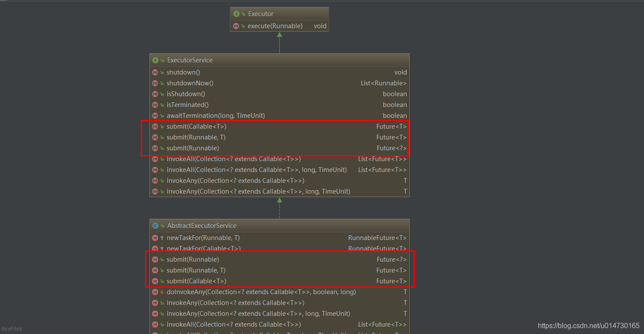The height and width of the screenshot is (334, 644).
Task: Click the method icon of execute(Runnable)
Action: coord(236,26)
